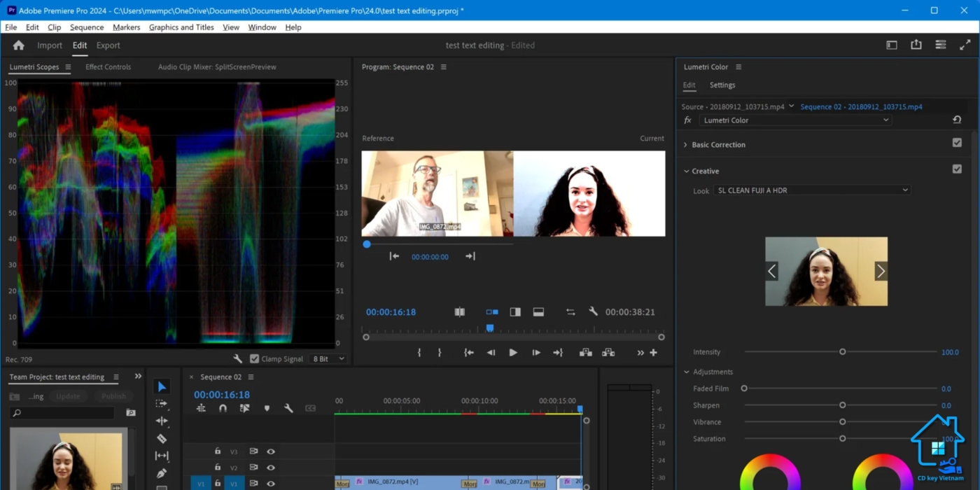Toggle V2 sync lock
Image resolution: width=980 pixels, height=490 pixels.
point(253,468)
